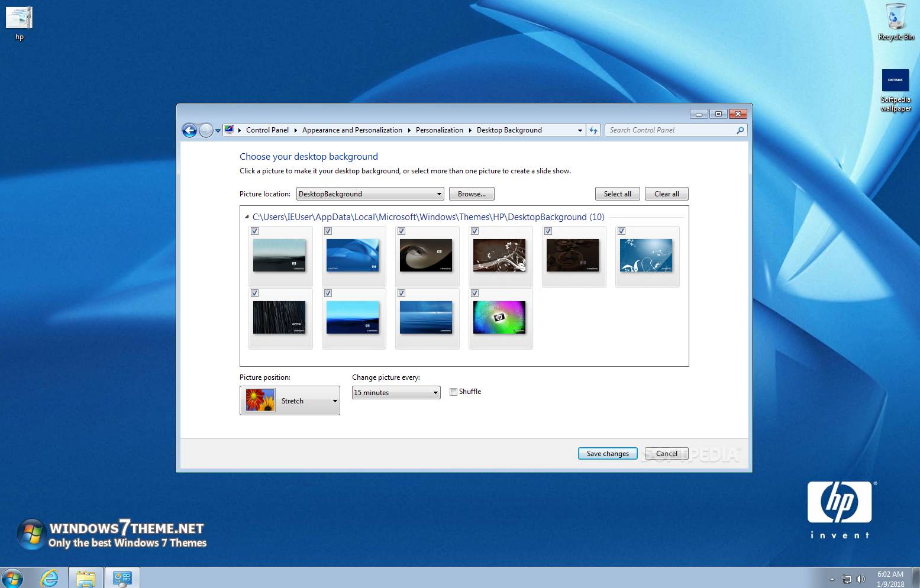Go to Control Panel breadcrumb

pyautogui.click(x=267, y=130)
